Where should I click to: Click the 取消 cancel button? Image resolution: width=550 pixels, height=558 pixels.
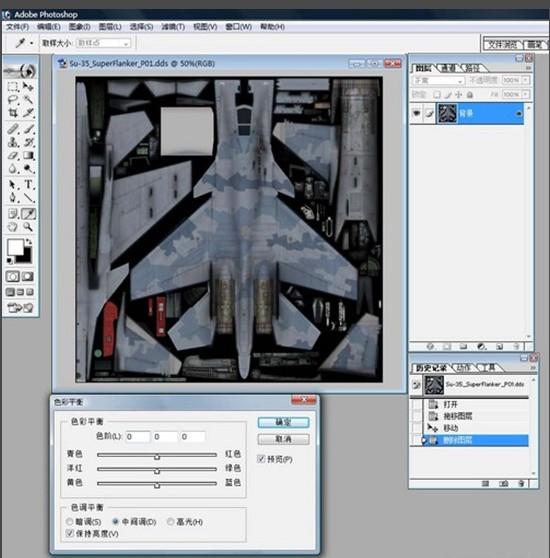tap(284, 439)
